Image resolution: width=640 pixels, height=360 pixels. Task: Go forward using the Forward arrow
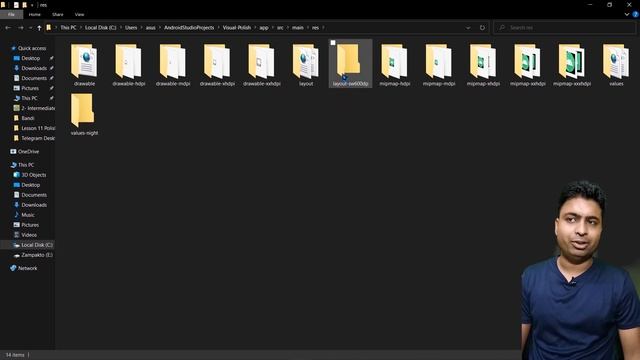tap(20, 28)
